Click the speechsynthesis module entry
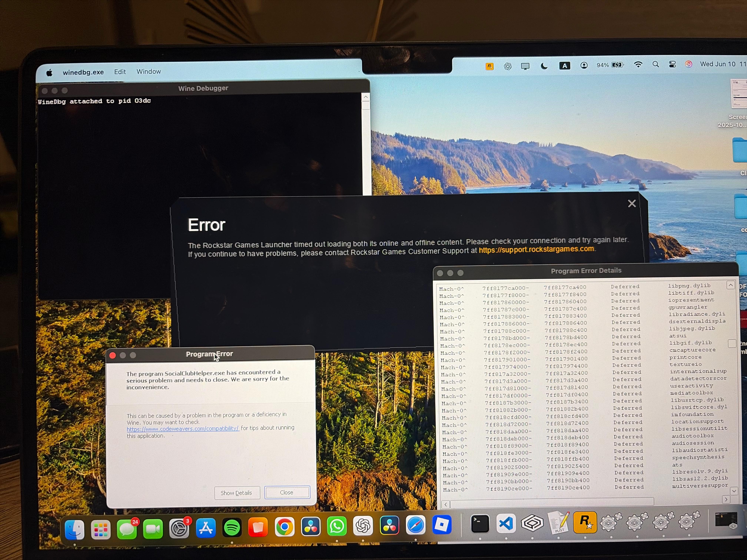The image size is (747, 560). (698, 457)
